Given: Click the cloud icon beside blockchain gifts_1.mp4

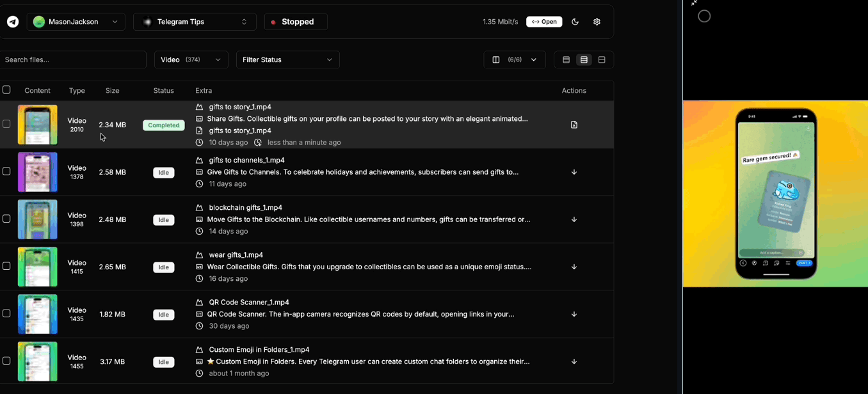Looking at the screenshot, I should (x=199, y=208).
